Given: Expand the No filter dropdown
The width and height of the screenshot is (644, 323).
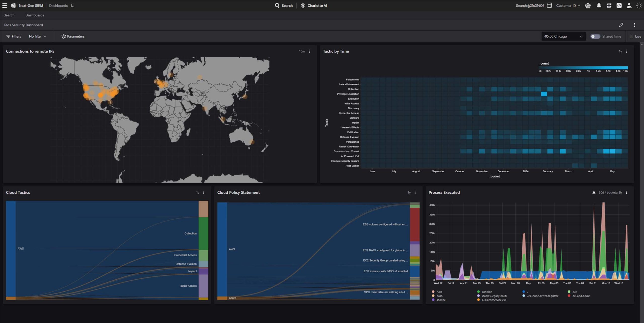Looking at the screenshot, I should (37, 36).
